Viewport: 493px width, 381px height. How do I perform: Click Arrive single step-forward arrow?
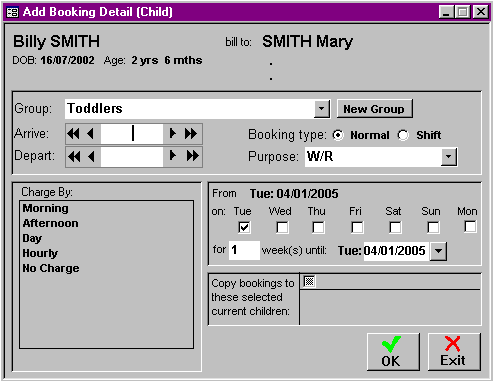(x=172, y=134)
